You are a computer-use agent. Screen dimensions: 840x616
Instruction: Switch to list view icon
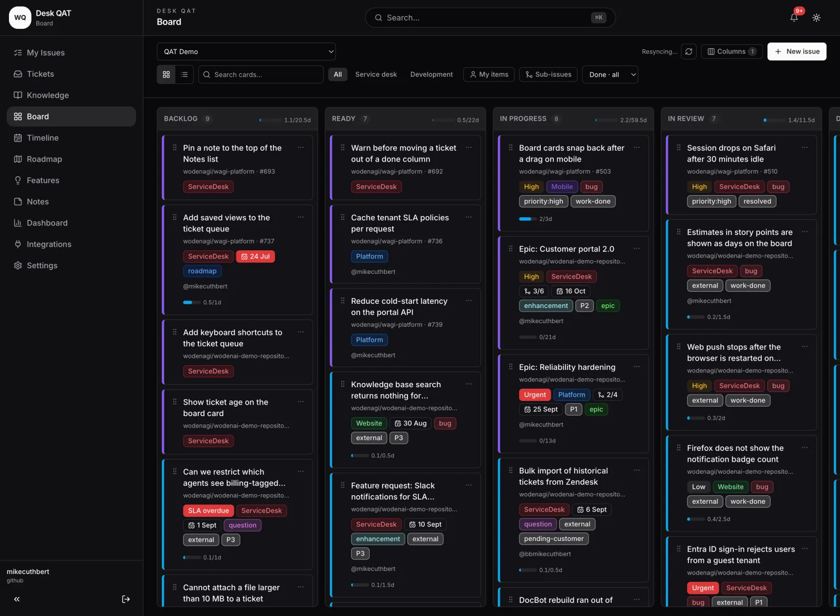click(184, 75)
